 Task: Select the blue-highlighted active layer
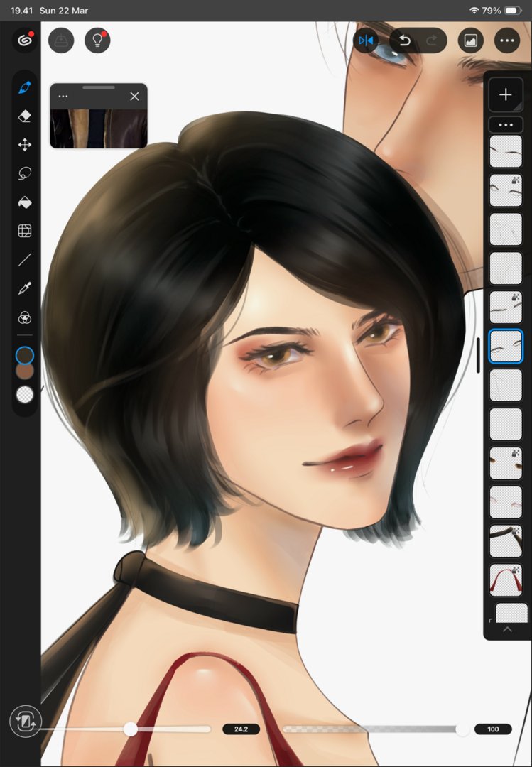coord(506,347)
